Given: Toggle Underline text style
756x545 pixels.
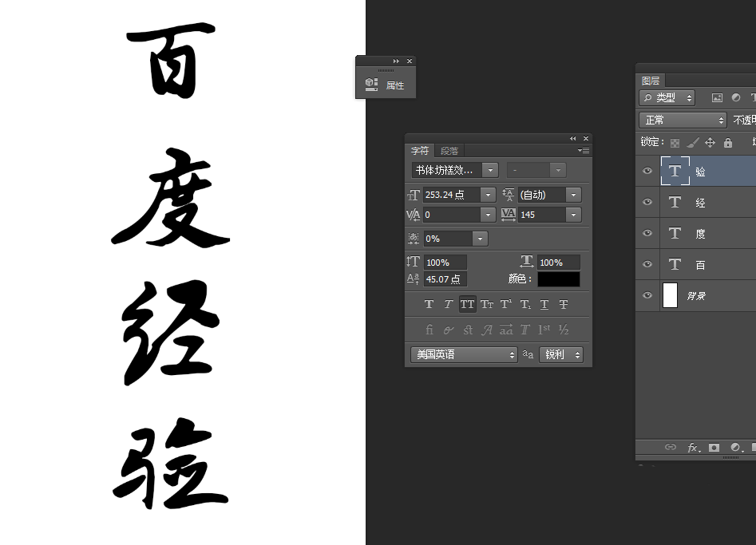Looking at the screenshot, I should pyautogui.click(x=544, y=304).
